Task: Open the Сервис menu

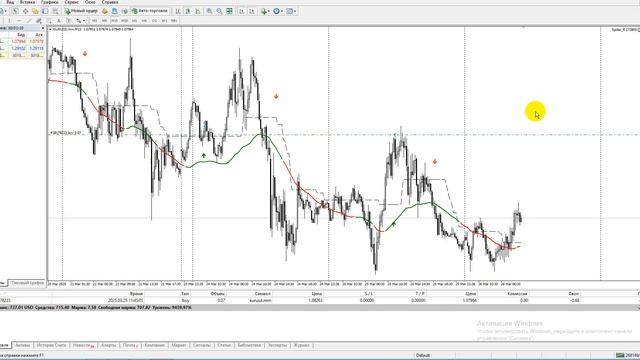Action: (x=71, y=2)
